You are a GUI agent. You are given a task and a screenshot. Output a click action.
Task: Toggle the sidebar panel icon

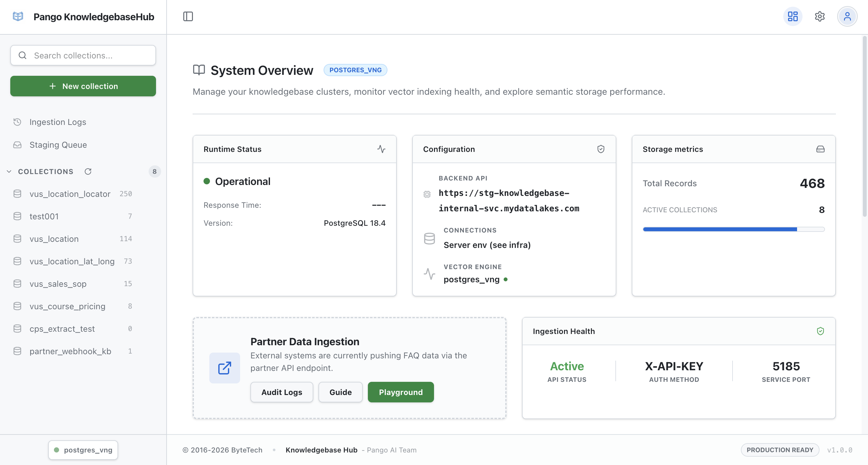click(x=188, y=16)
